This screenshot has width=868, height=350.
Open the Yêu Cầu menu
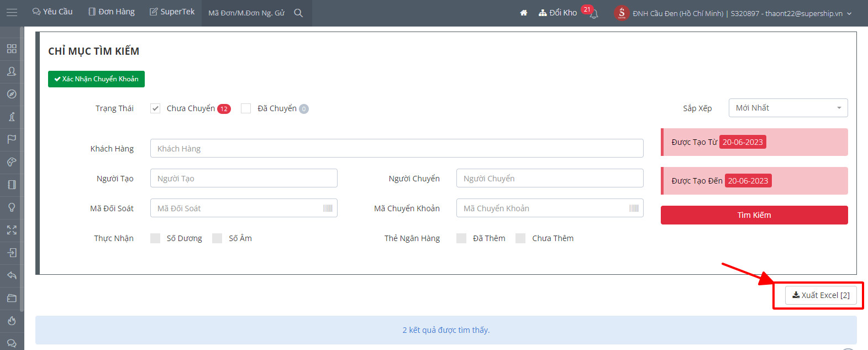pos(52,12)
